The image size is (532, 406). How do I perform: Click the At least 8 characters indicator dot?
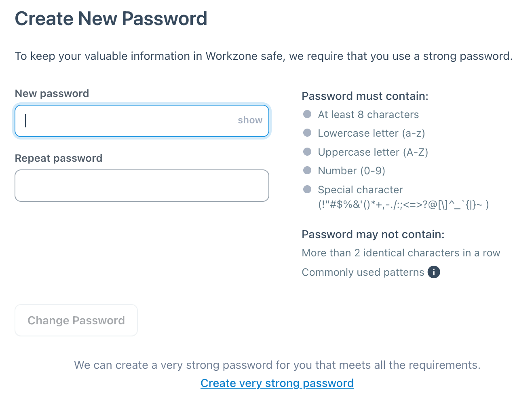click(x=307, y=114)
